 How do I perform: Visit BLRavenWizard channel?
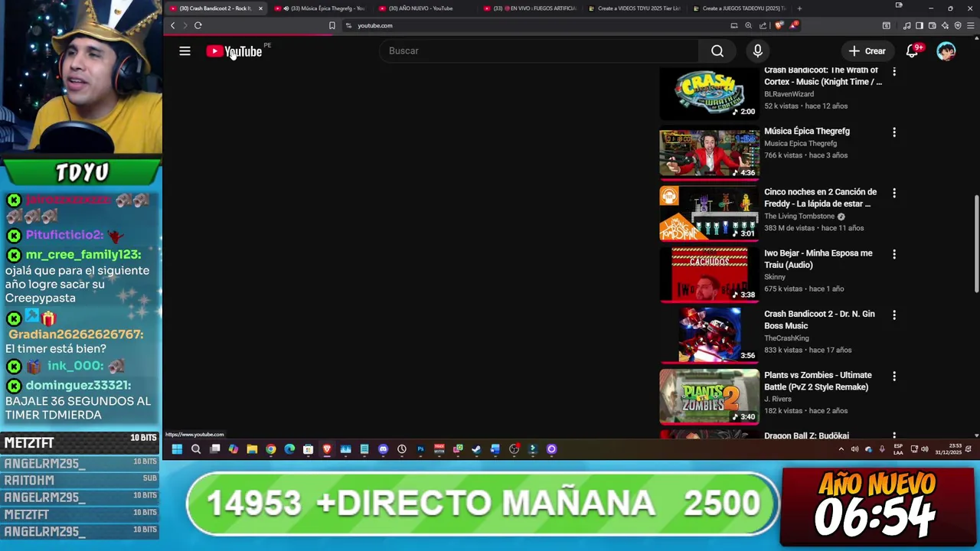(x=789, y=94)
